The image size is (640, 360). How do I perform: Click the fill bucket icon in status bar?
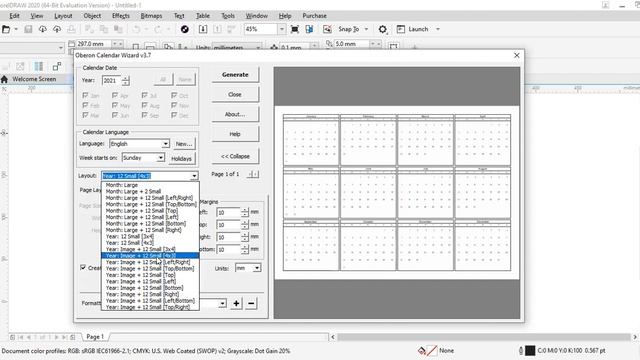click(422, 351)
